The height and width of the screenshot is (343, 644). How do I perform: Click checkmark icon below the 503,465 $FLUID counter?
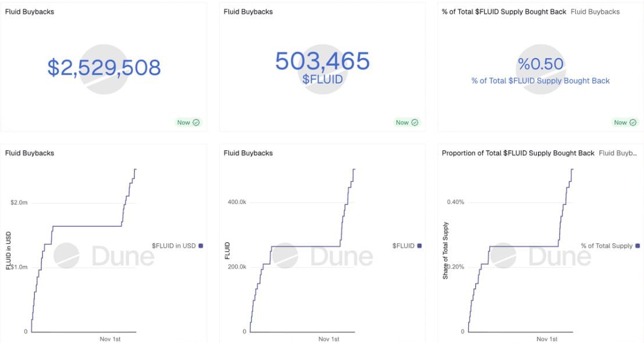[415, 122]
